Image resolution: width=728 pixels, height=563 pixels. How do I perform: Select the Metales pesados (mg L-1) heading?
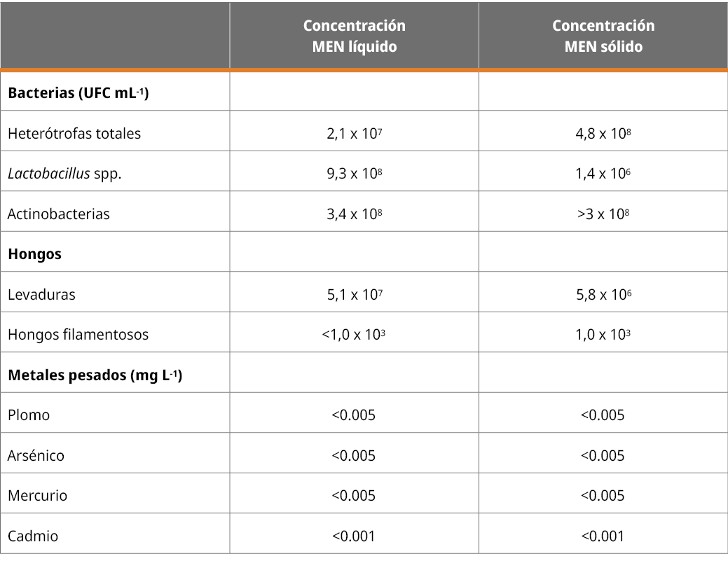pos(95,375)
